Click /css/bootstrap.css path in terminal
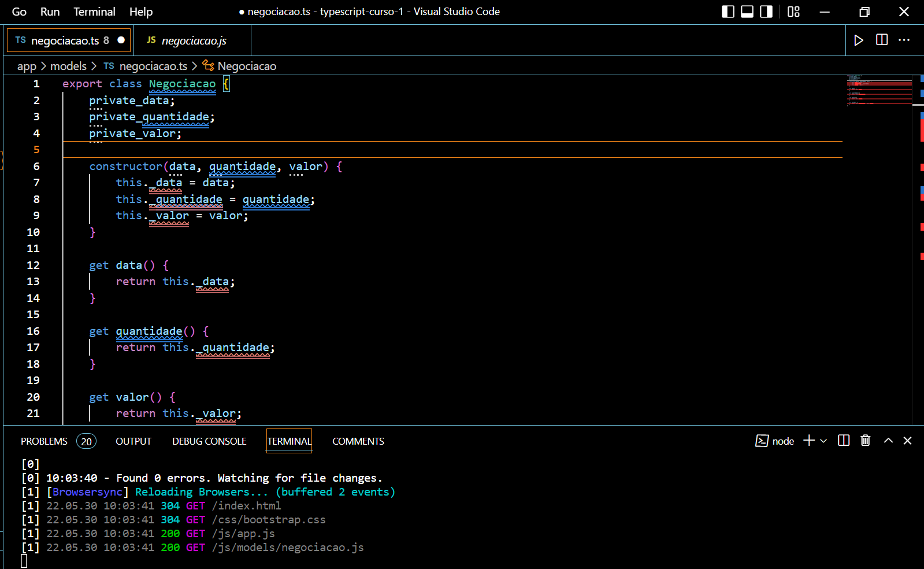 pyautogui.click(x=269, y=520)
